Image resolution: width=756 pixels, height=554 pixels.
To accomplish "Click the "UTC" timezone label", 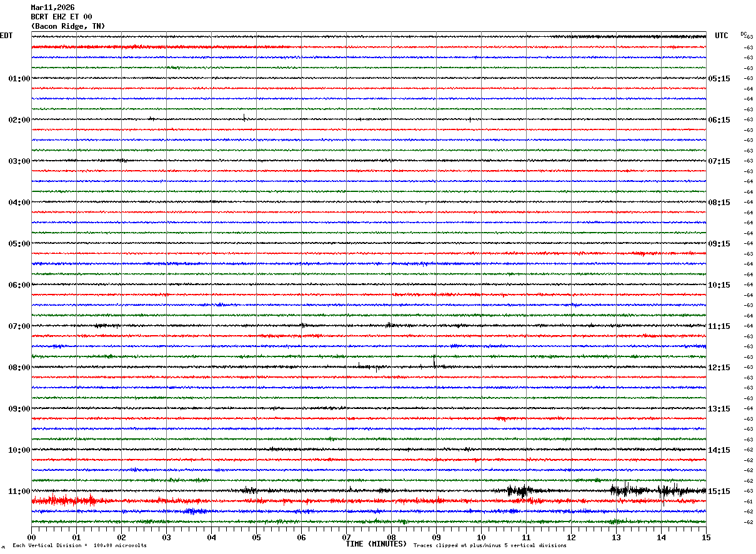I will tap(722, 36).
